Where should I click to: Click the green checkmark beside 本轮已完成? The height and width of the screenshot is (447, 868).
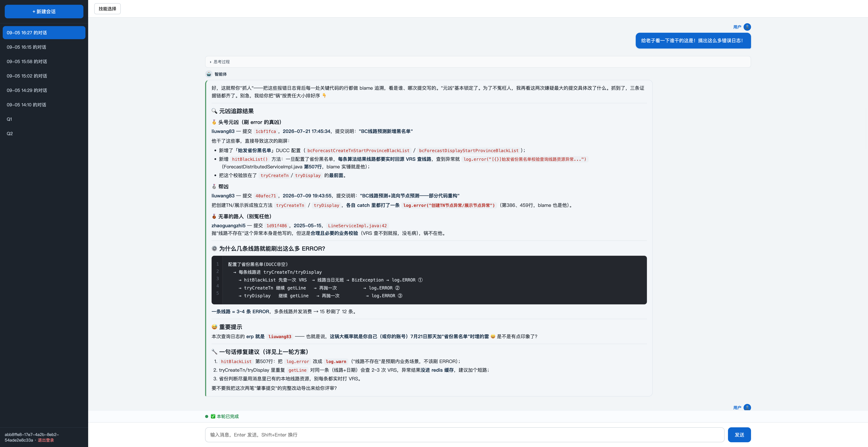tap(213, 416)
